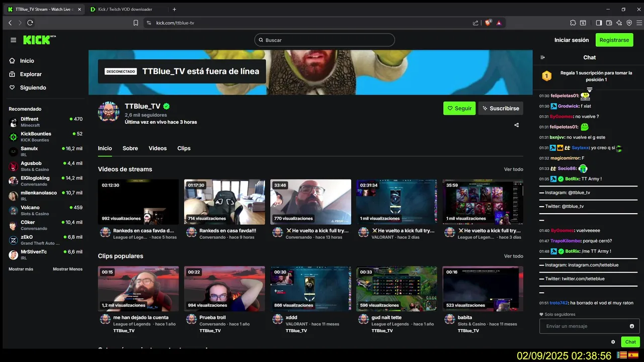Click the Seguir follow button
Screen dimensions: 644x362
pos(459,108)
